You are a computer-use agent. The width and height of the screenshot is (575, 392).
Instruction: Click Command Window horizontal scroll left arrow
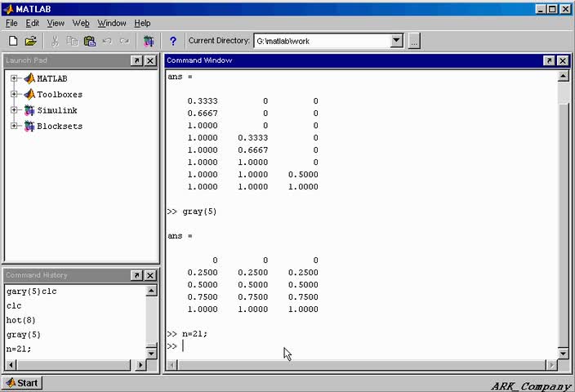click(172, 365)
